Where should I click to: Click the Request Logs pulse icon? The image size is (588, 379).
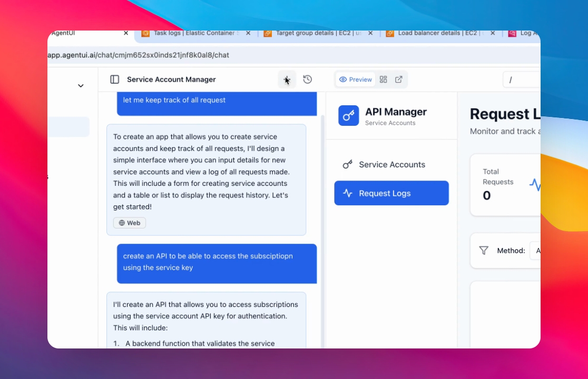click(x=348, y=193)
